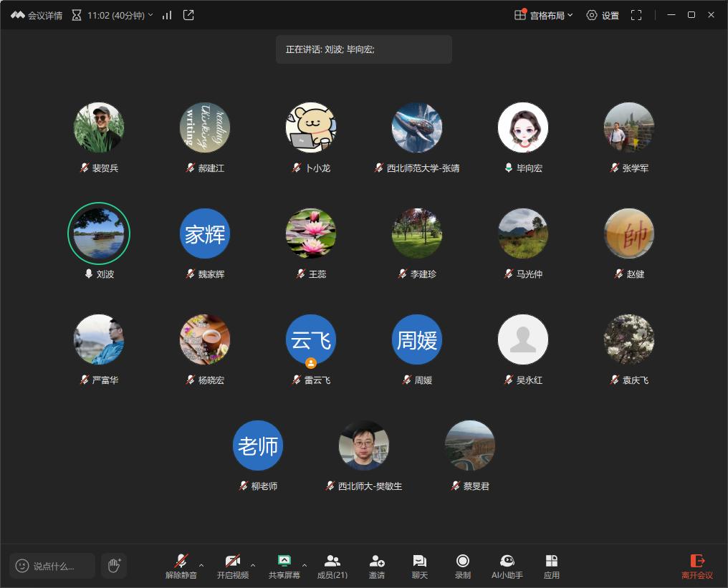This screenshot has height=588, width=728.
Task: Start recording with the Record icon
Action: tap(463, 566)
